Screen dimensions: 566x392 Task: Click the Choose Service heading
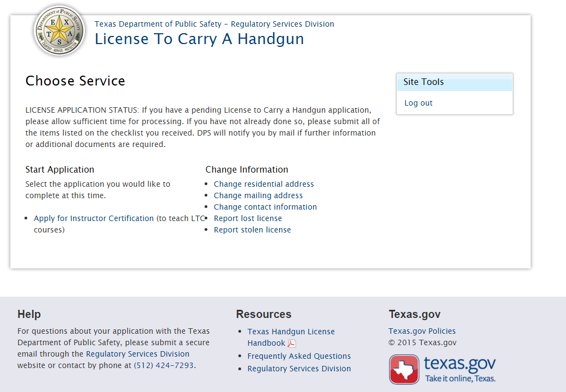pyautogui.click(x=75, y=81)
